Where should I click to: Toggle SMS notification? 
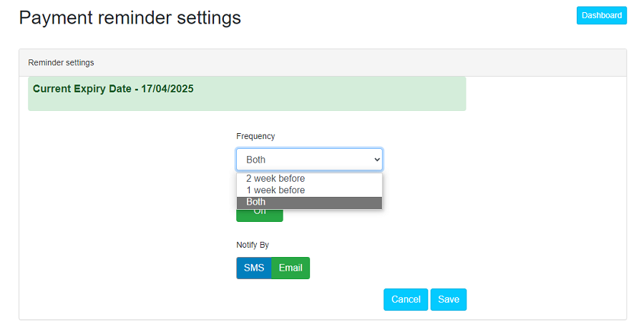point(254,268)
